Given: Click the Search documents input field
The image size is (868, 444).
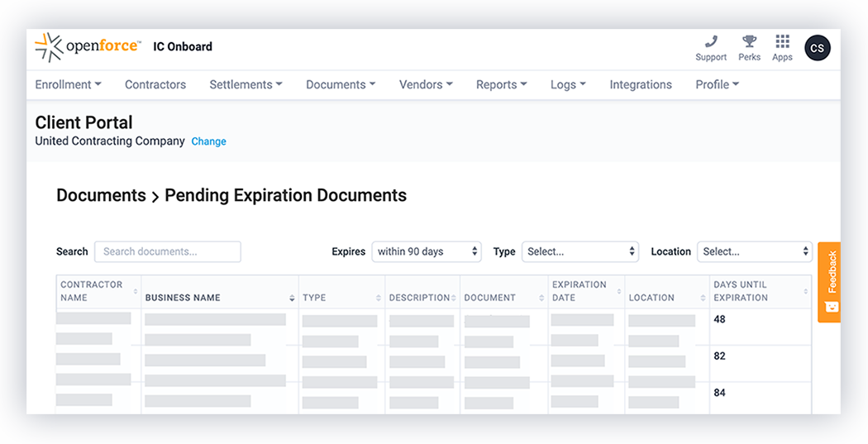Looking at the screenshot, I should pyautogui.click(x=167, y=252).
